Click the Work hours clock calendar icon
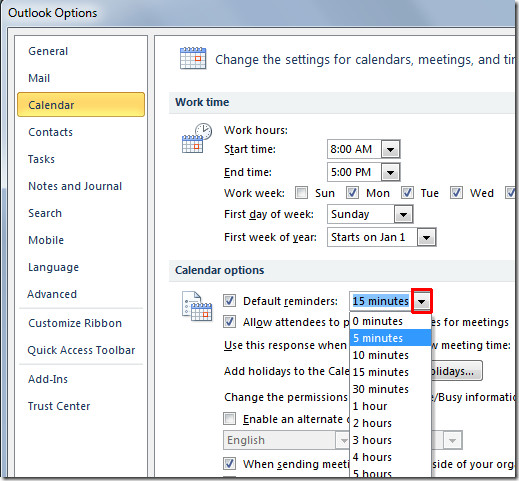 point(197,138)
